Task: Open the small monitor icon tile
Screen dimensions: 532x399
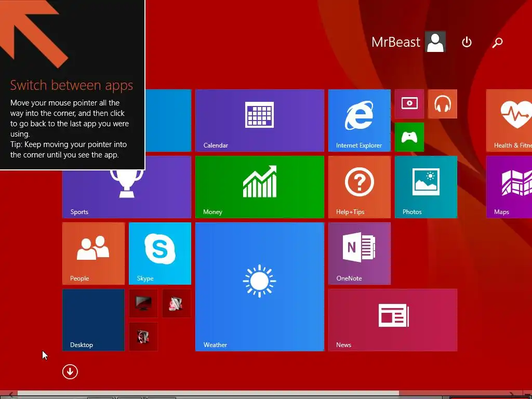Action: [143, 303]
